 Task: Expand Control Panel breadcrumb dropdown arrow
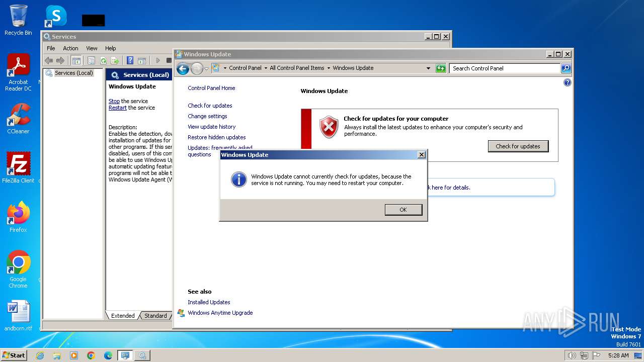(266, 68)
